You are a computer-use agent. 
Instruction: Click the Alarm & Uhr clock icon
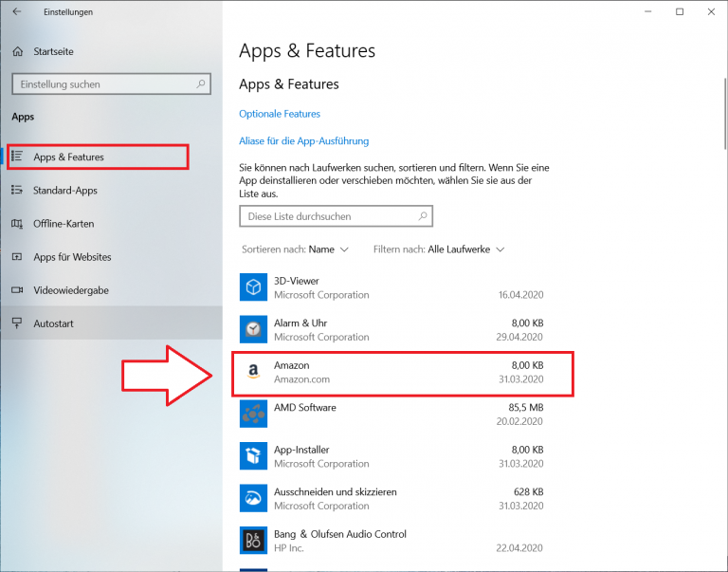click(253, 329)
